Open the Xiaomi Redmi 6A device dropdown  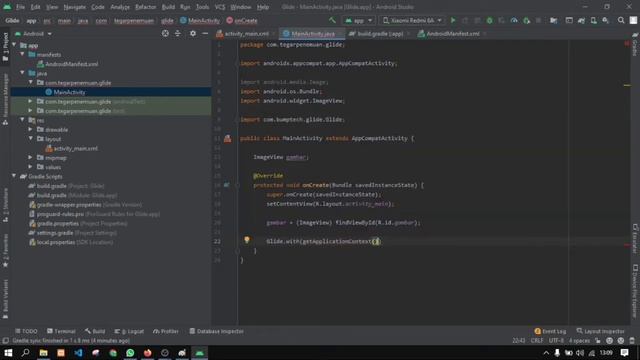(x=412, y=20)
